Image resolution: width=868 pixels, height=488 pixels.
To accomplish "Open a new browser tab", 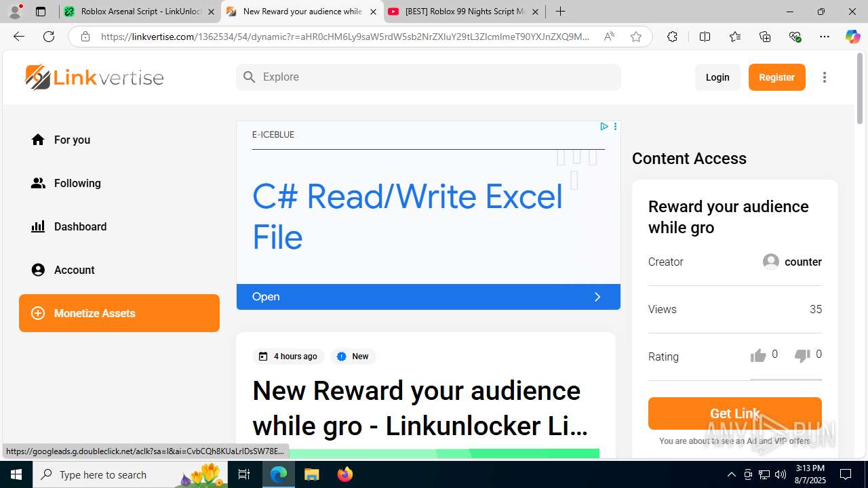I will click(560, 12).
